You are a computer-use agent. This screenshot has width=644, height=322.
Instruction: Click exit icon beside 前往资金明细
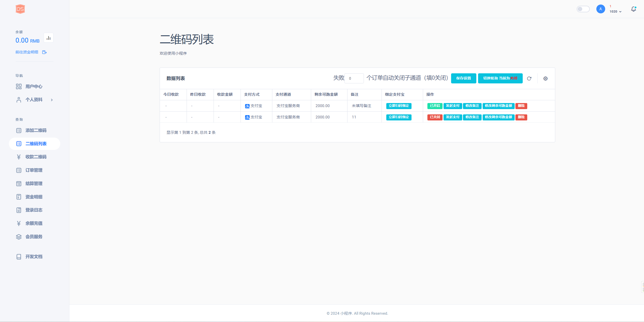click(x=44, y=52)
